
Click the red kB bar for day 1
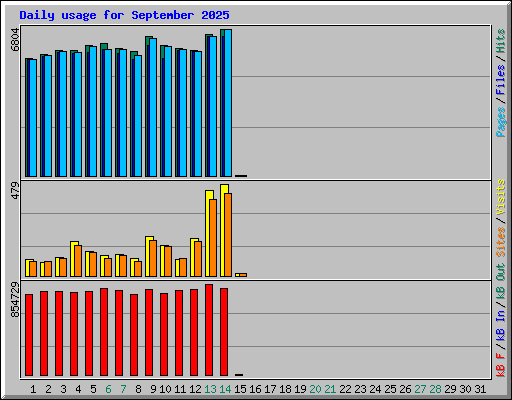29,335
